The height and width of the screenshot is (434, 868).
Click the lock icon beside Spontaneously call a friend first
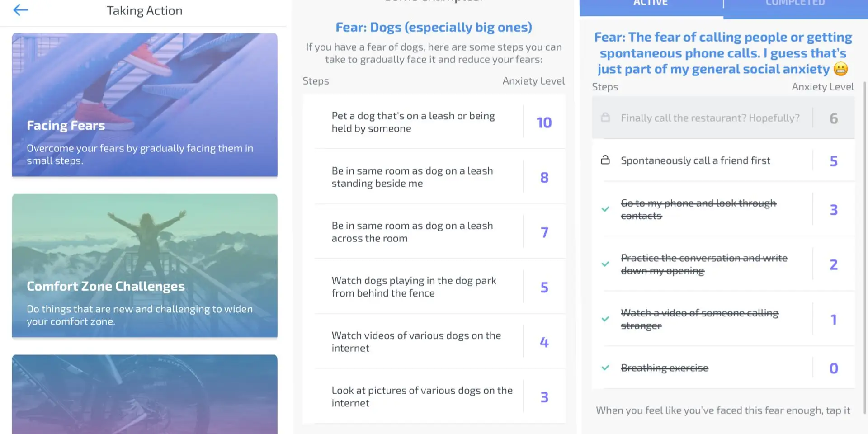click(x=605, y=160)
